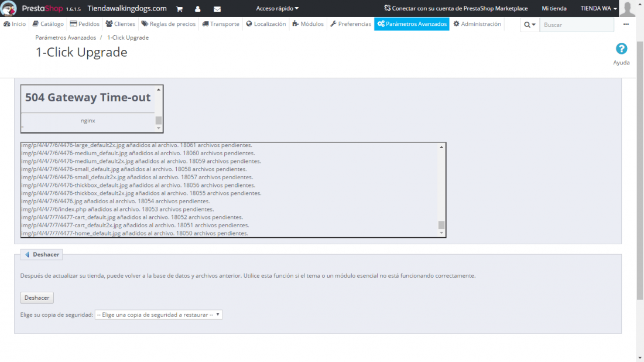Click the log panel scroll down arrow
Image resolution: width=644 pixels, height=362 pixels.
pyautogui.click(x=441, y=233)
